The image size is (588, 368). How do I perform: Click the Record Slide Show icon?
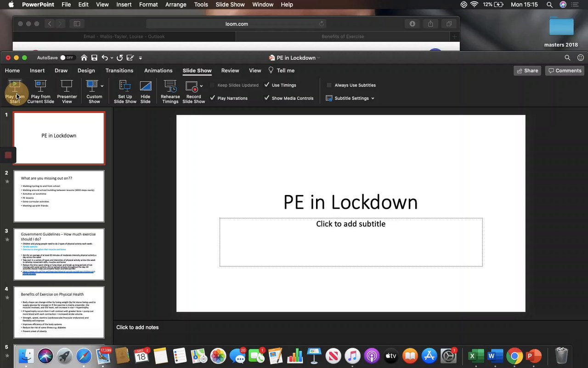pos(192,86)
